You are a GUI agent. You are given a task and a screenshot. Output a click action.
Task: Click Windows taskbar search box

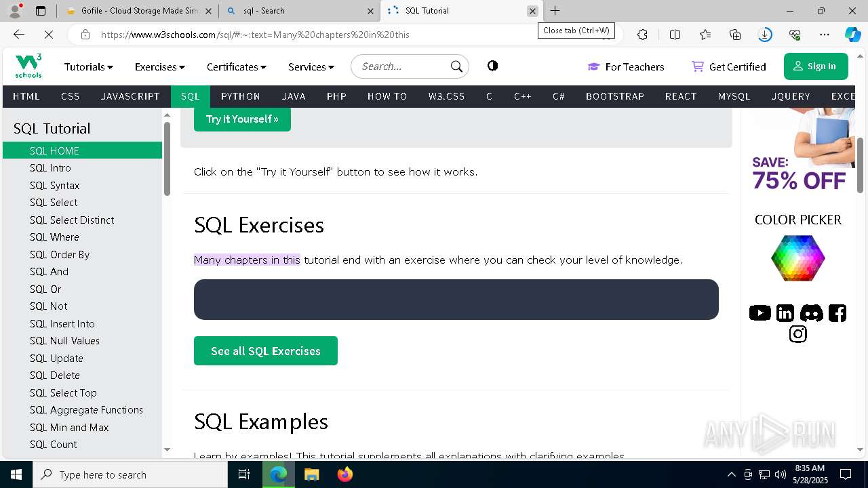(130, 474)
